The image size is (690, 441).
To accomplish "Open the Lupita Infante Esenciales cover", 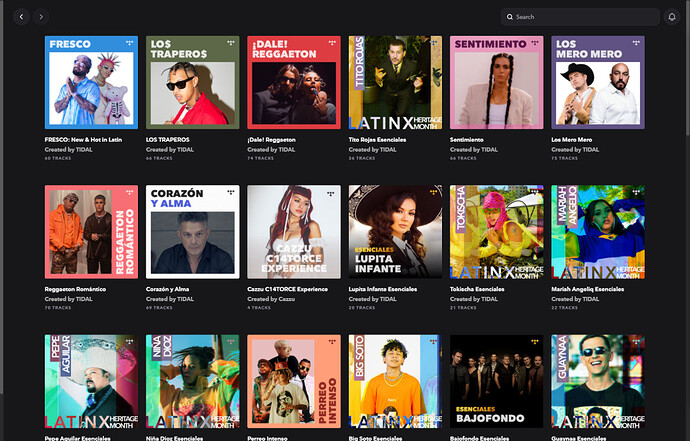I will tap(395, 232).
